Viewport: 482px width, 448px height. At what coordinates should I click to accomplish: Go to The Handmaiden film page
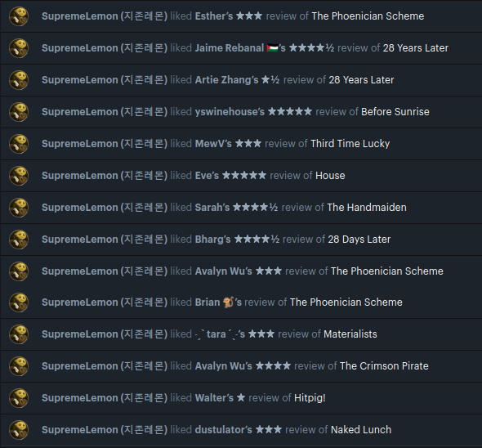coord(367,208)
